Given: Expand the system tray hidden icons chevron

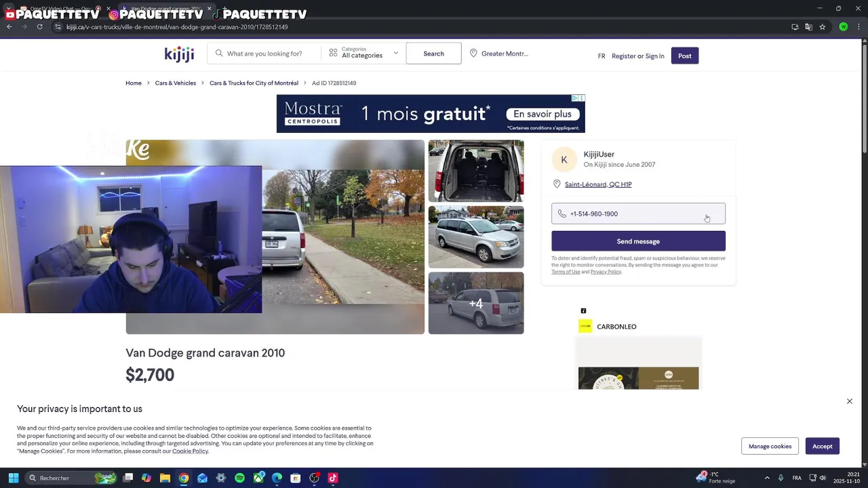Looking at the screenshot, I should click(767, 478).
